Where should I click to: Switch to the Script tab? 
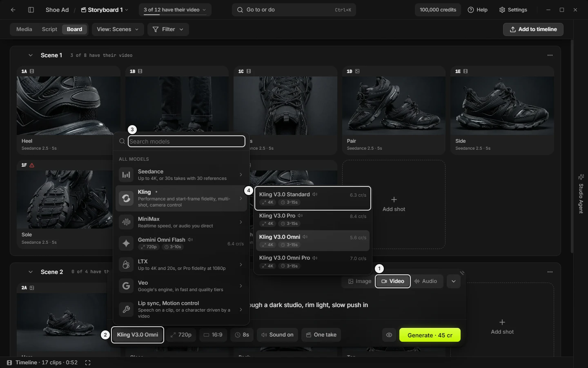49,29
